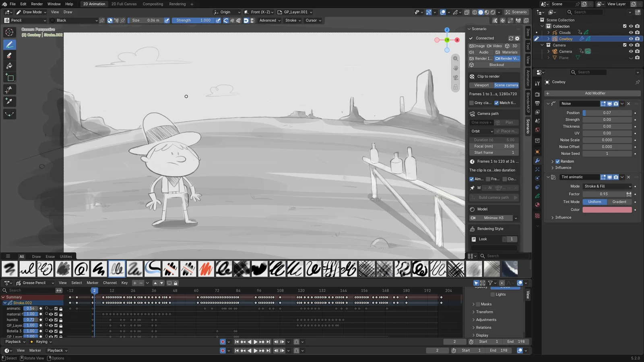Open the Advanced brush settings popover
644x362 pixels.
pos(270,21)
